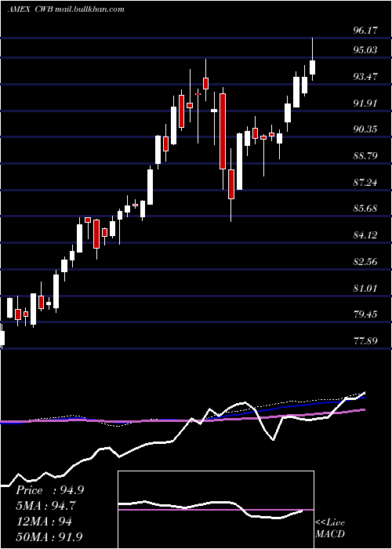This screenshot has height=549, width=392.
Task: Click the 95.03 price axis label
Action: [365, 50]
